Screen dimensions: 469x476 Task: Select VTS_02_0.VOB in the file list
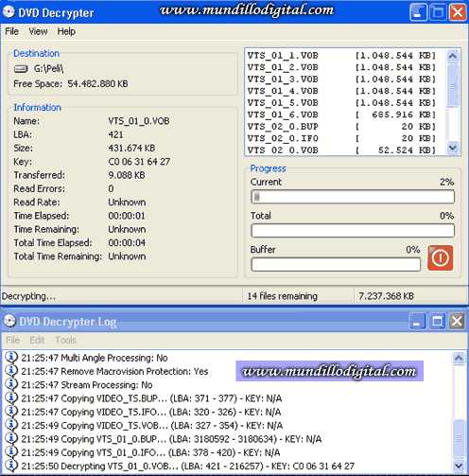341,150
